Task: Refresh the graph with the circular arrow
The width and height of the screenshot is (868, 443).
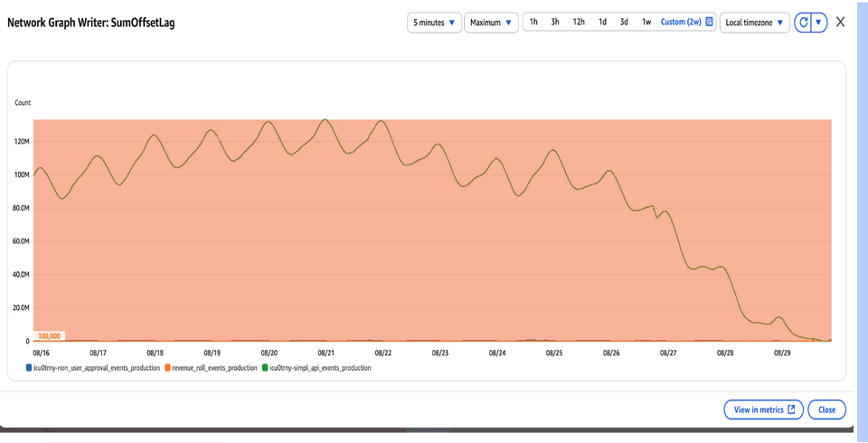Action: coord(803,23)
